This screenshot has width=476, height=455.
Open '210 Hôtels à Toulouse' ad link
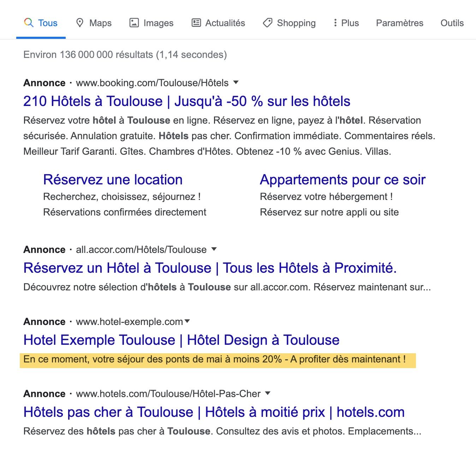pyautogui.click(x=187, y=101)
